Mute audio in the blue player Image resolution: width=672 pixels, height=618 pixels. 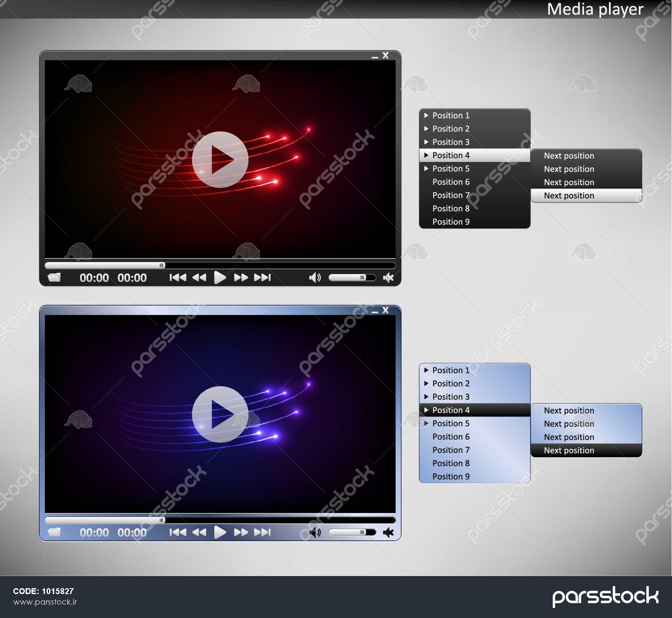click(x=388, y=532)
